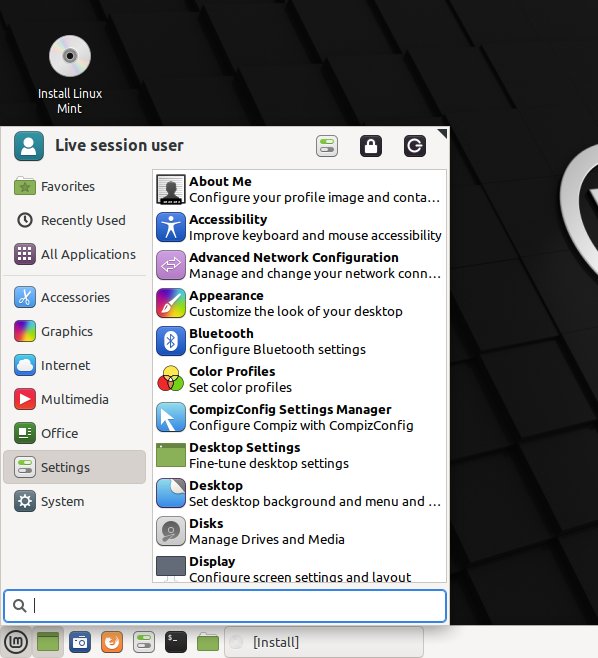Select the Internet category
The image size is (598, 658).
[75, 365]
